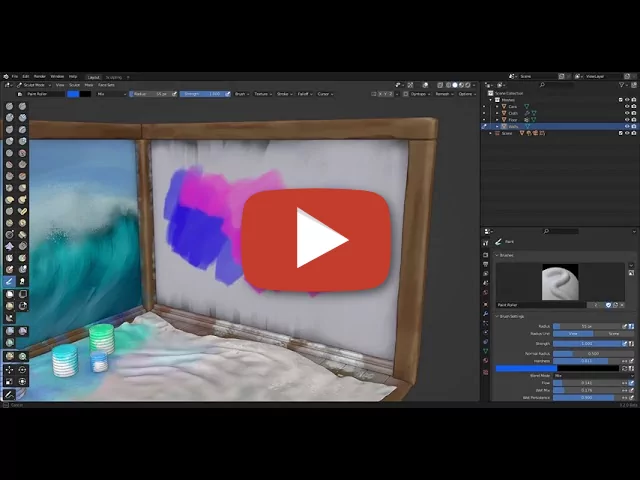
Task: Toggle radius pressure sensitivity in header
Action: tap(174, 94)
